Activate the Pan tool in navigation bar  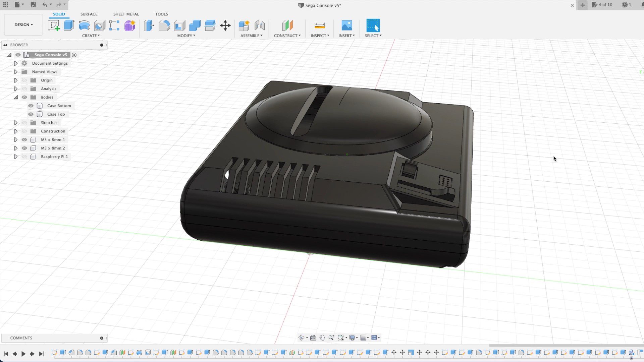(322, 338)
